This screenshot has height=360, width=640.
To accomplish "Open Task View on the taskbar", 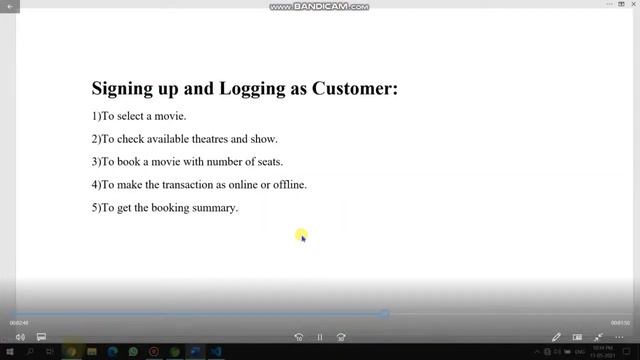I will point(50,352).
